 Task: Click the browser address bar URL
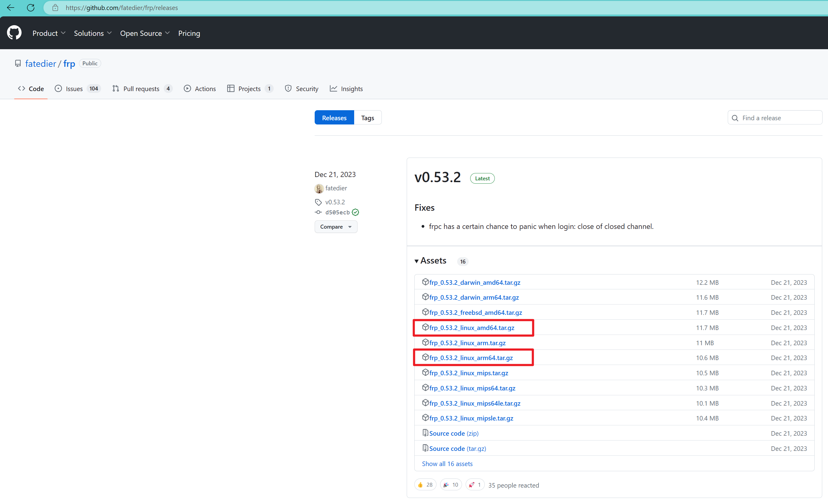tap(121, 7)
